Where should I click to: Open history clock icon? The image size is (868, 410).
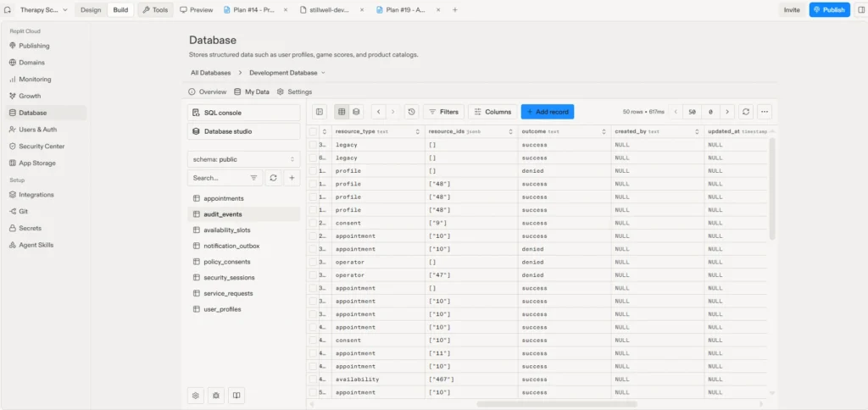tap(411, 112)
